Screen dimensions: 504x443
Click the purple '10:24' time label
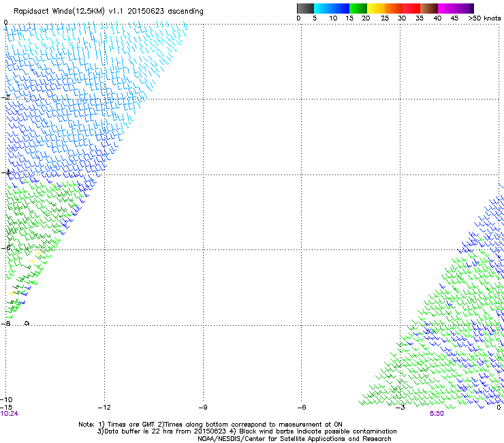pos(10,414)
